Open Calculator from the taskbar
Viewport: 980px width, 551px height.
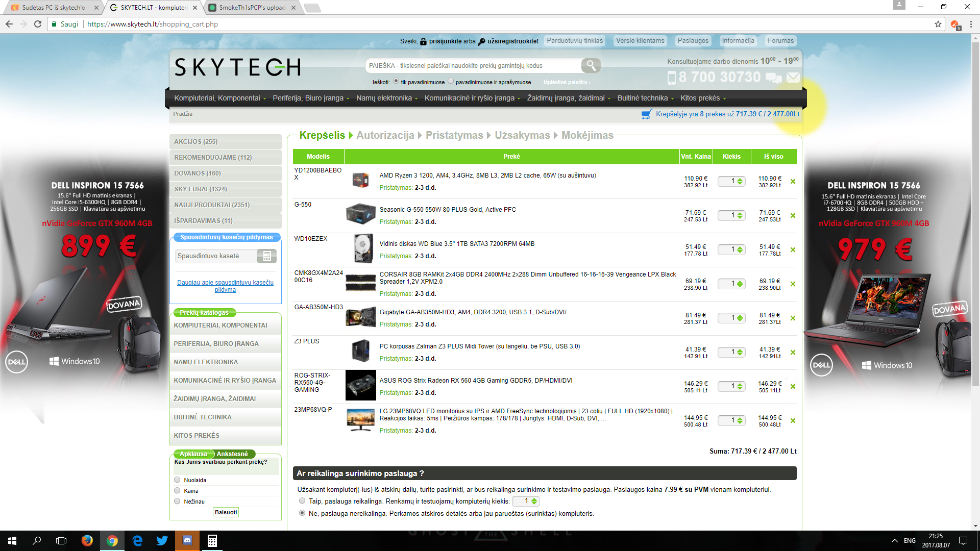pos(212,541)
